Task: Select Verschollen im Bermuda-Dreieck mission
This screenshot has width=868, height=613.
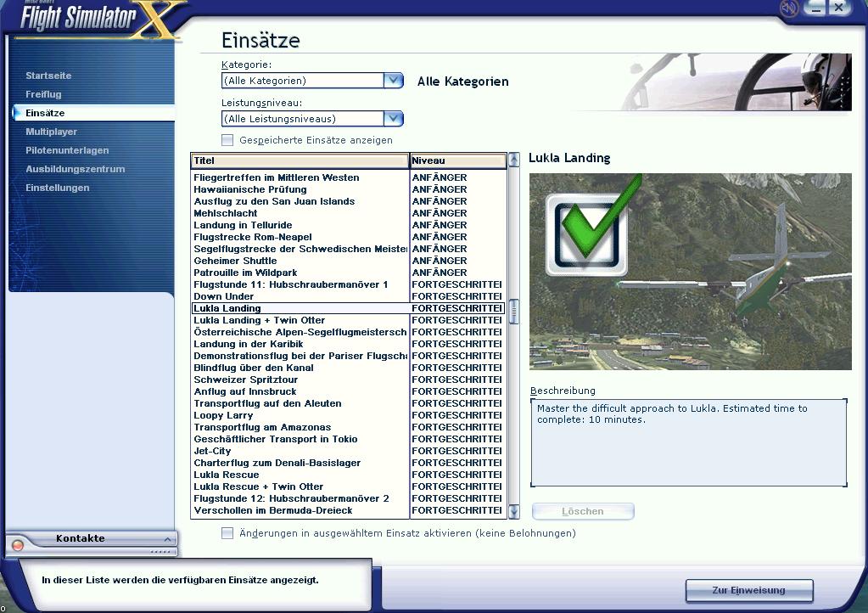Action: point(348,510)
